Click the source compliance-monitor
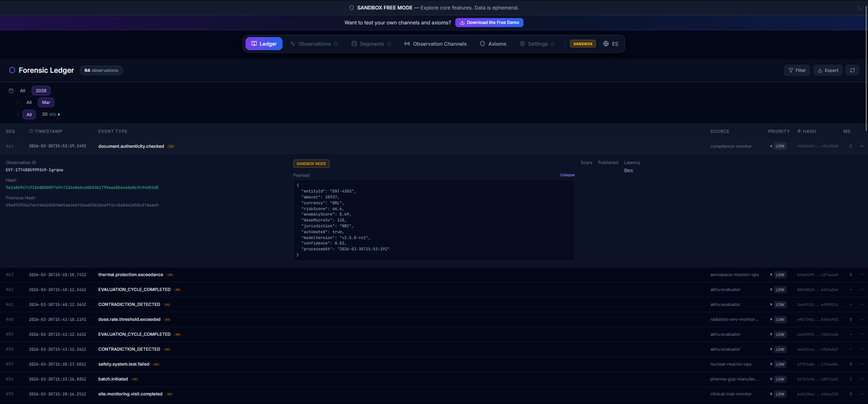This screenshot has height=404, width=868. tap(731, 146)
